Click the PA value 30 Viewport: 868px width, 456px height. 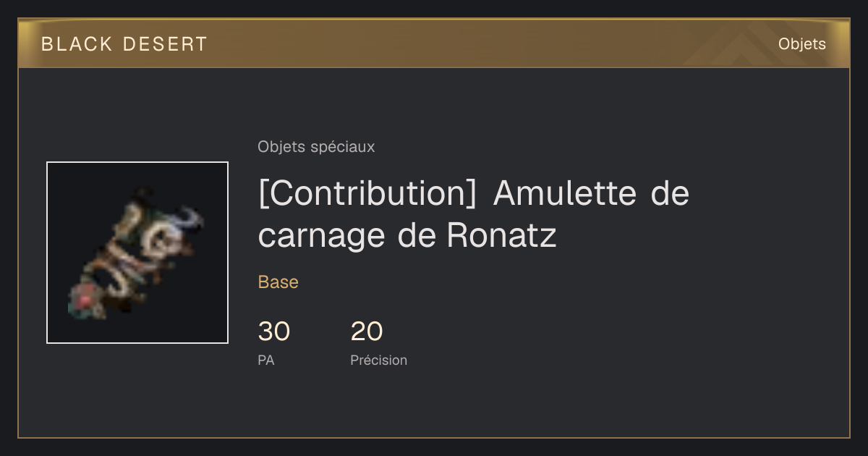(274, 332)
